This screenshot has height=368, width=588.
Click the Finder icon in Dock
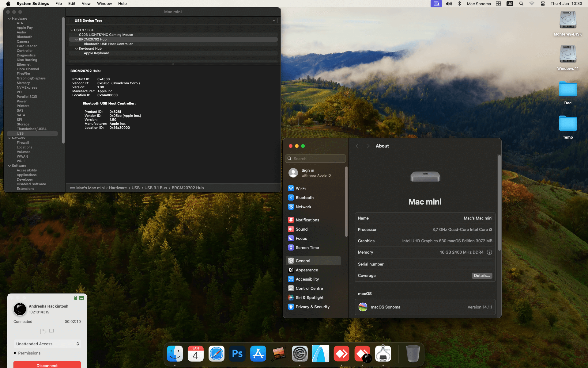click(175, 354)
